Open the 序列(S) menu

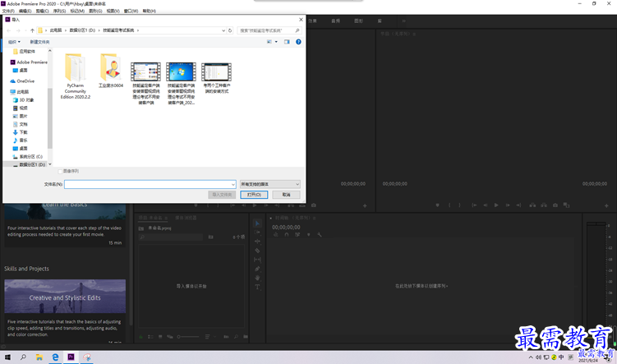pos(59,11)
